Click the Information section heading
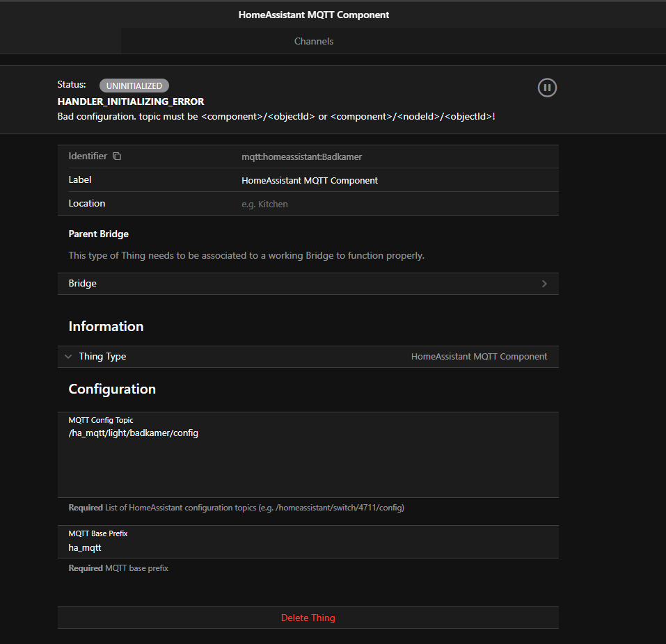The image size is (666, 644). tap(106, 326)
